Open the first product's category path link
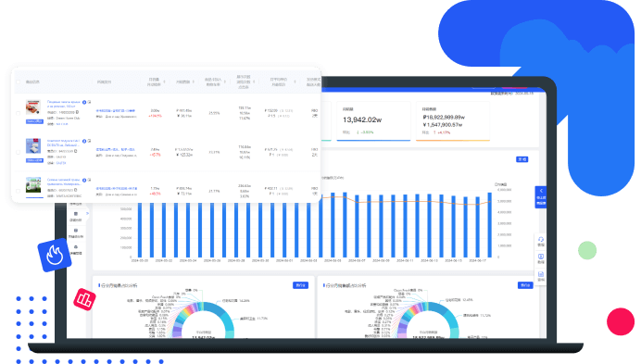Image resolution: width=641 pixels, height=364 pixels. point(116,111)
